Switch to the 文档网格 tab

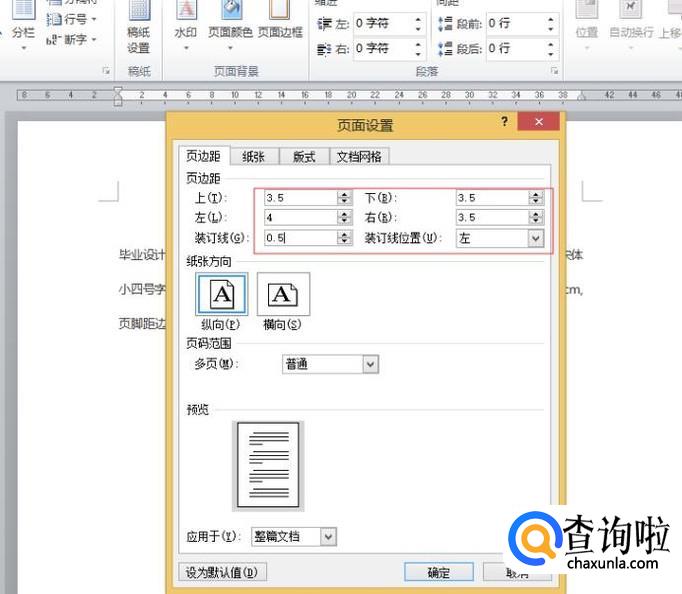pos(359,157)
